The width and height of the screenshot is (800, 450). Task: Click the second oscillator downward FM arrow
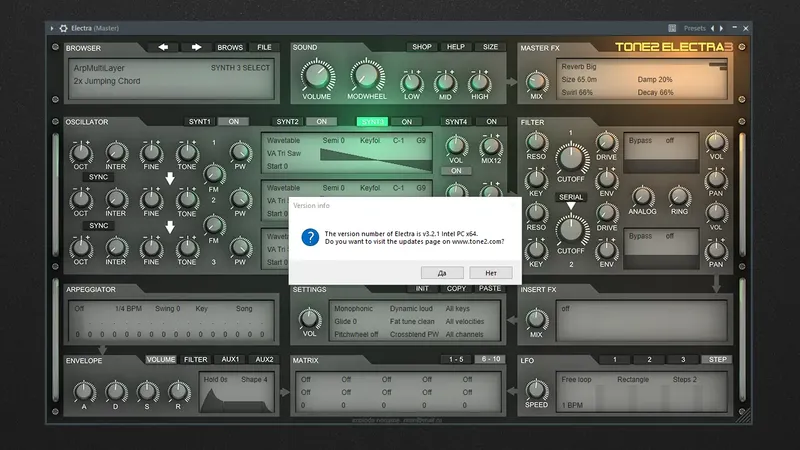[x=170, y=227]
